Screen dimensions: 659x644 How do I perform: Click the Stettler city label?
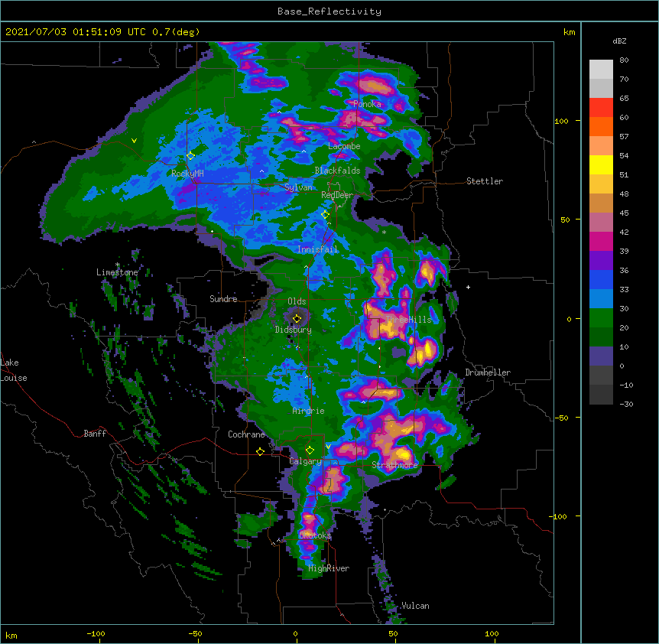coord(485,181)
